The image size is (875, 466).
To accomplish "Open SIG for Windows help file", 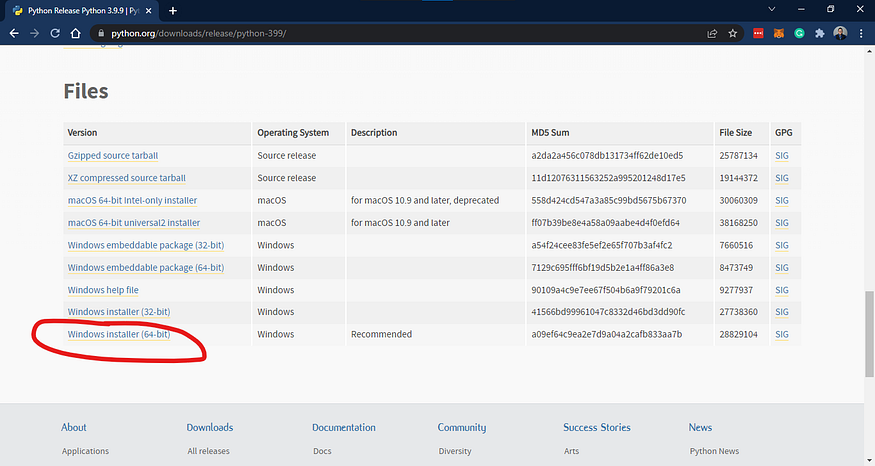I will tap(782, 290).
